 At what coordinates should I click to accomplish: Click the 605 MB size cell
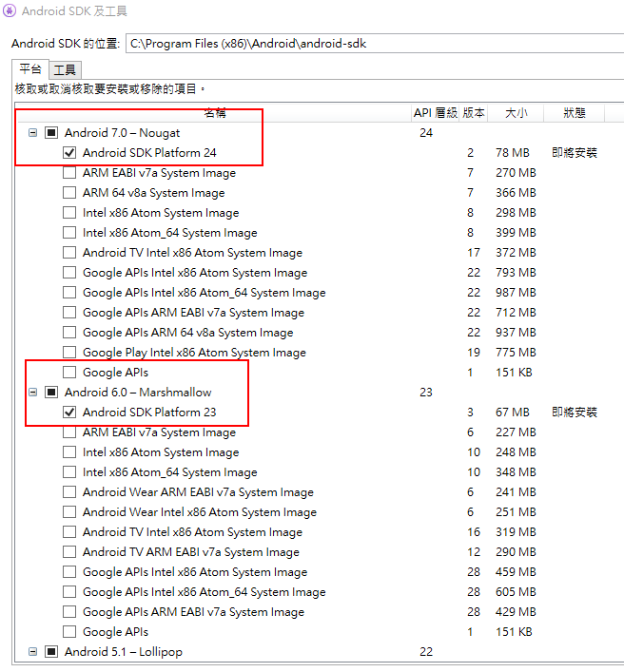pyautogui.click(x=516, y=591)
